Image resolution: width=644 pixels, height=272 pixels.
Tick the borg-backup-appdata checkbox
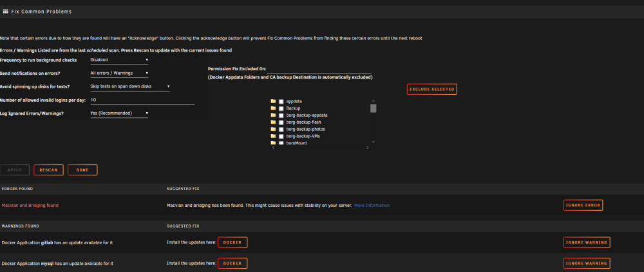coord(281,115)
